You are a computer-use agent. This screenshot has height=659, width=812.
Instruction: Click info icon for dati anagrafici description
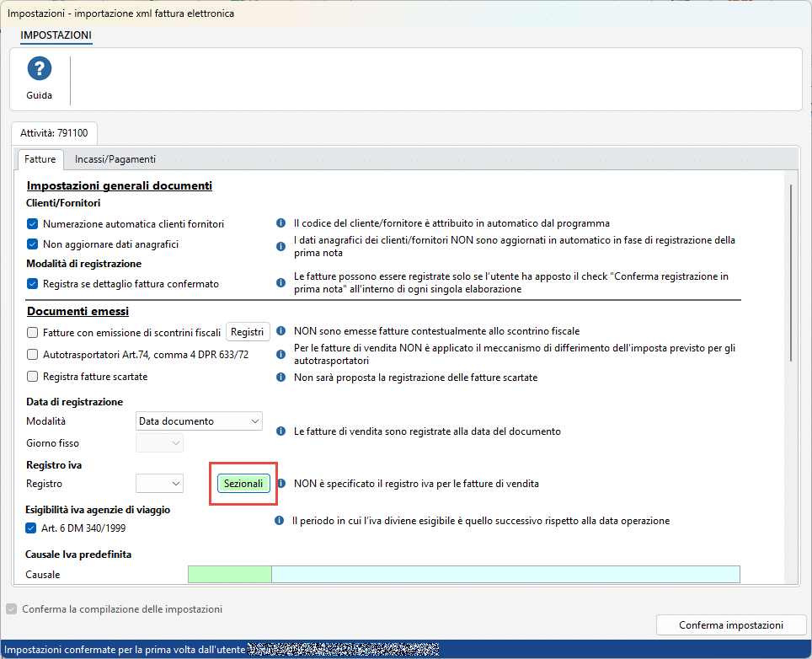tap(280, 246)
